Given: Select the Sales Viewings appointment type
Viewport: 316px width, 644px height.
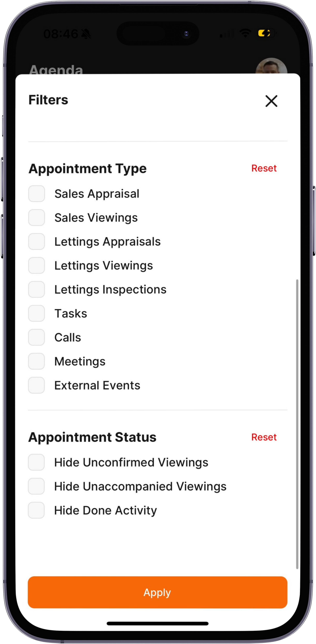Looking at the screenshot, I should point(37,217).
